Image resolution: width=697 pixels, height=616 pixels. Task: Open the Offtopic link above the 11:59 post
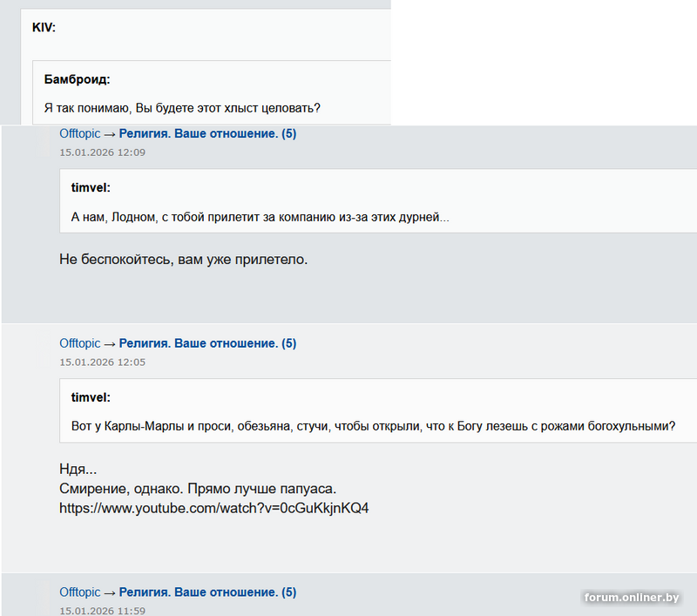pos(79,592)
